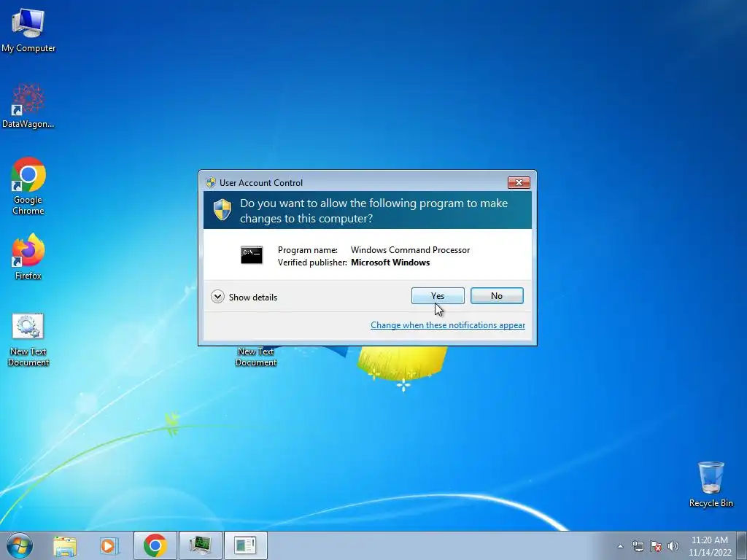
Task: Open the DataWagon desktop shortcut
Action: pos(28,106)
